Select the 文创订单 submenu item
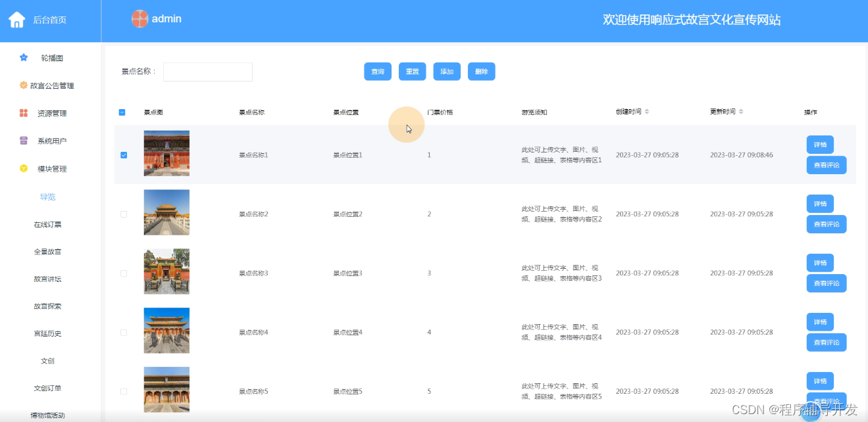This screenshot has height=422, width=868. 47,388
